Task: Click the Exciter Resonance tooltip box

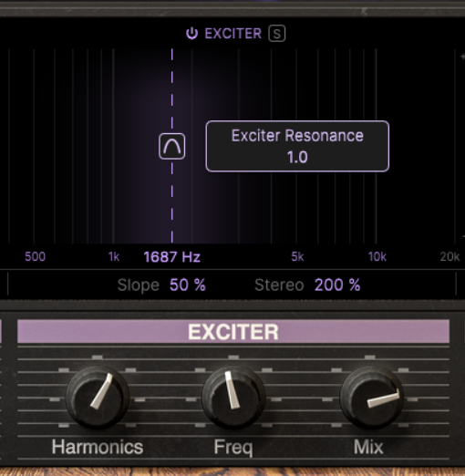Action: coord(297,146)
